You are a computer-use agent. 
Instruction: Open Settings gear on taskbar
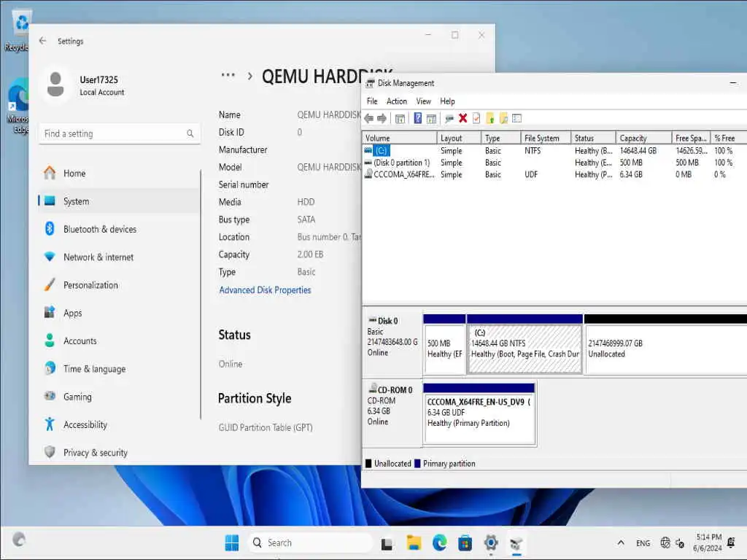point(491,542)
